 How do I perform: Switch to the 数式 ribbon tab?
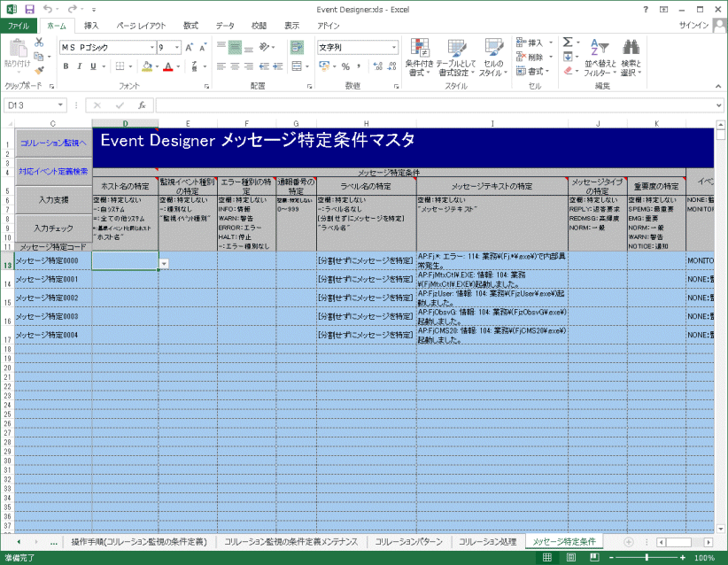[190, 26]
